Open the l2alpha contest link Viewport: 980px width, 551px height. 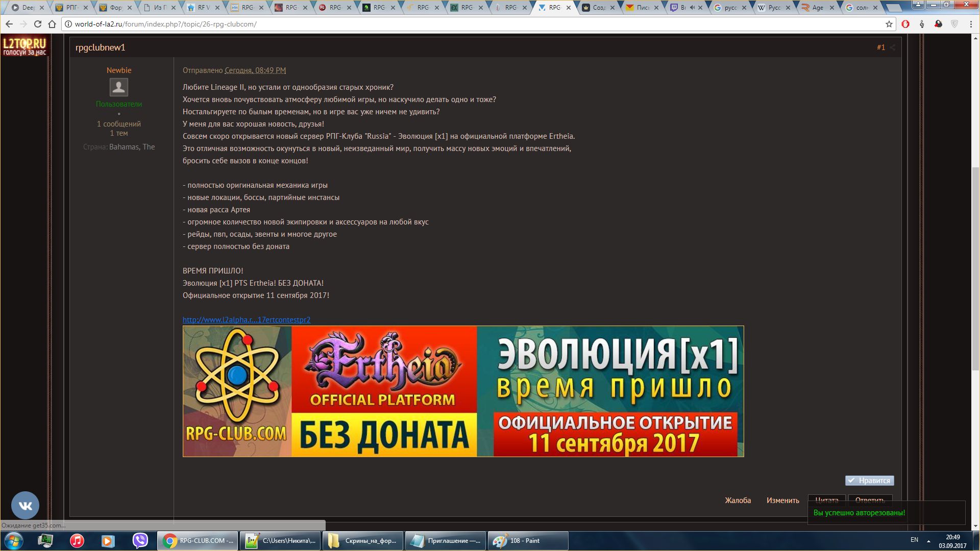[x=247, y=320]
